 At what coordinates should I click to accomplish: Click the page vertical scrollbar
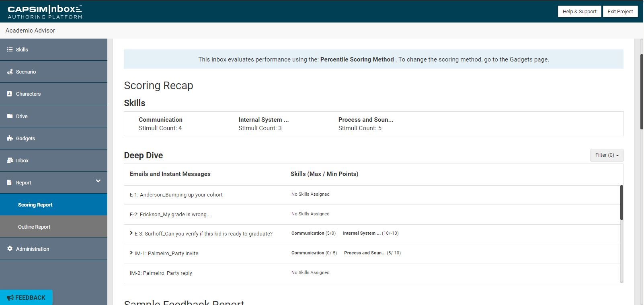pos(642,92)
